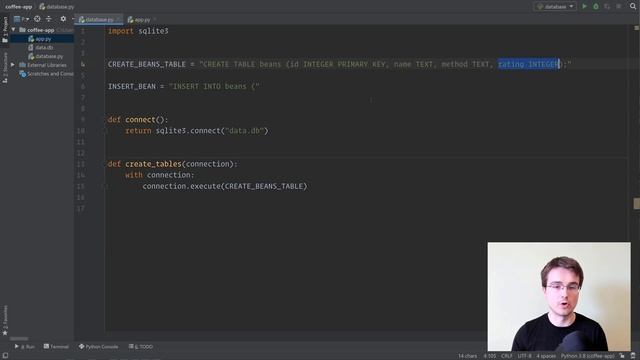Expand the External Libraries node
Image resolution: width=640 pixels, height=360 pixels.
pos(13,65)
